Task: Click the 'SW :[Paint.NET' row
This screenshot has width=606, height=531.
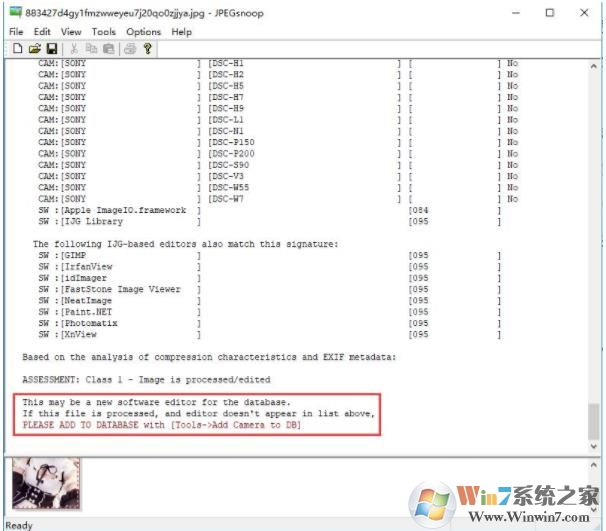Action: click(270, 312)
